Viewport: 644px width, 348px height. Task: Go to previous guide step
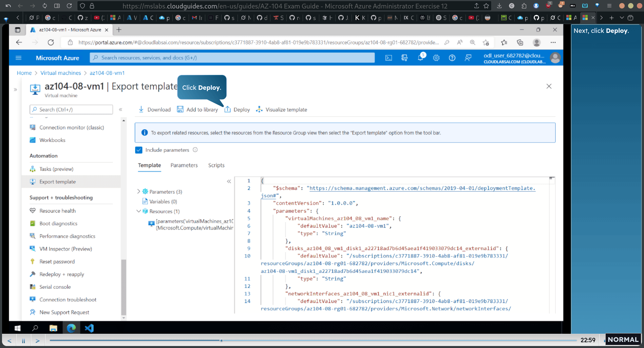10,341
